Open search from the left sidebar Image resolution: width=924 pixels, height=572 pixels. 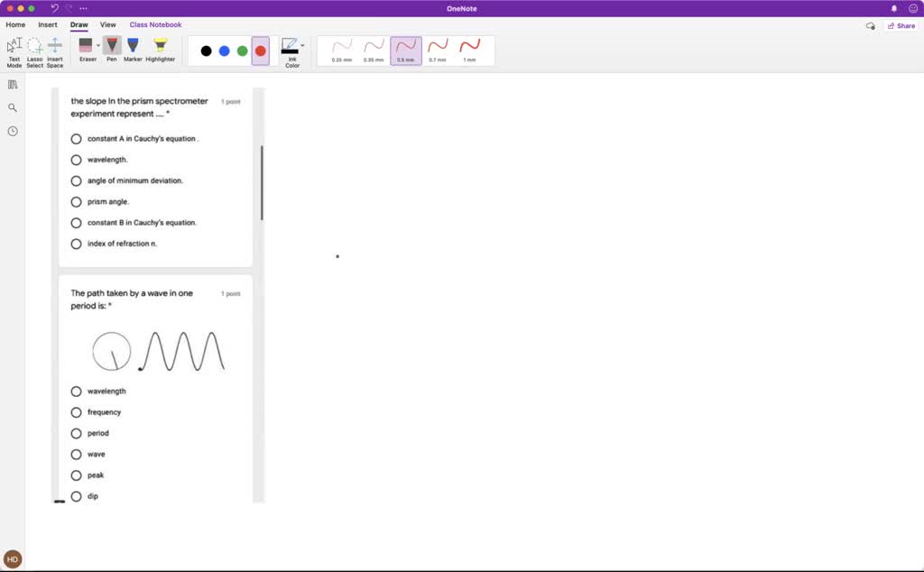13,107
